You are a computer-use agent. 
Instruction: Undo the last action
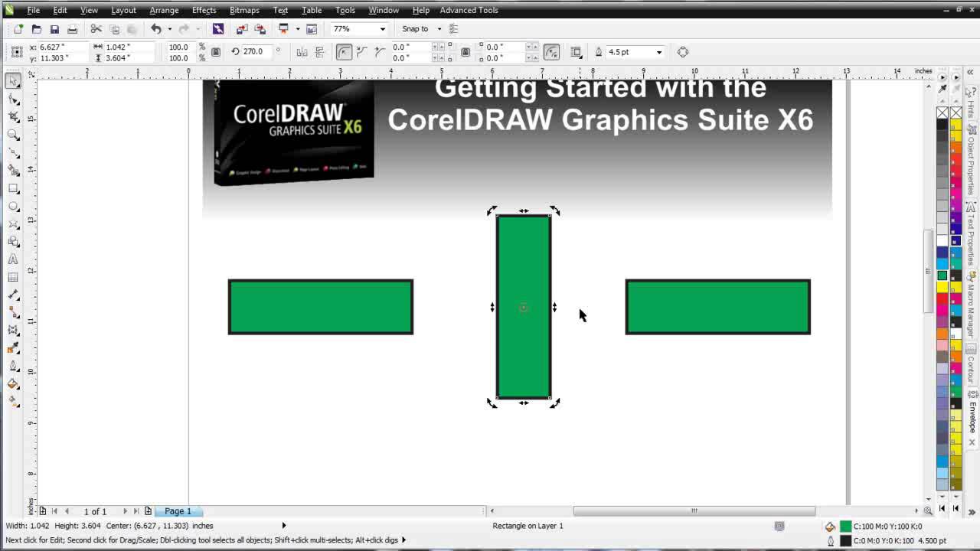pos(155,29)
